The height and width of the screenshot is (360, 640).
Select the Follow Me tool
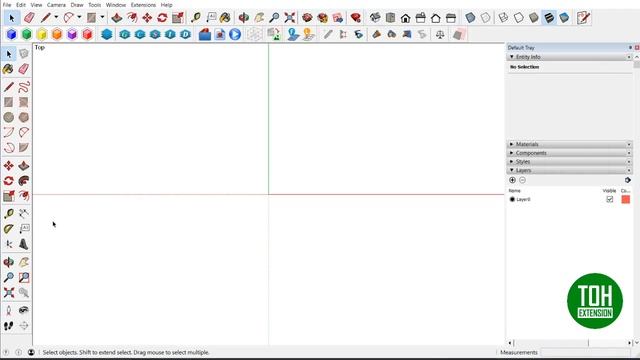pyautogui.click(x=24, y=181)
